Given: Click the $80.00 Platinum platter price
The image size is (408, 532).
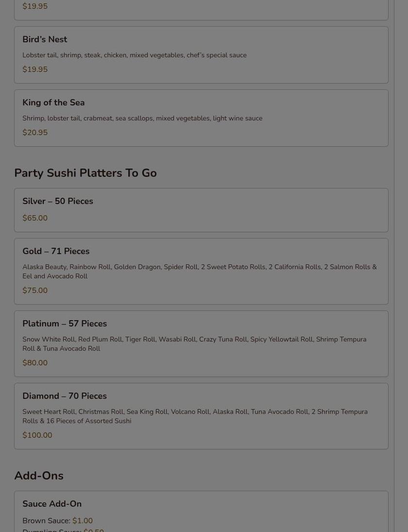Looking at the screenshot, I should click(35, 363).
